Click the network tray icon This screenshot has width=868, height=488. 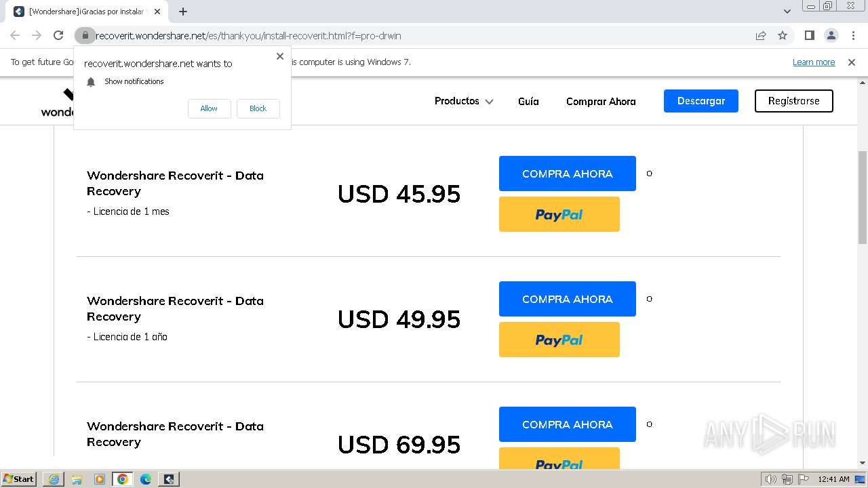[x=787, y=479]
